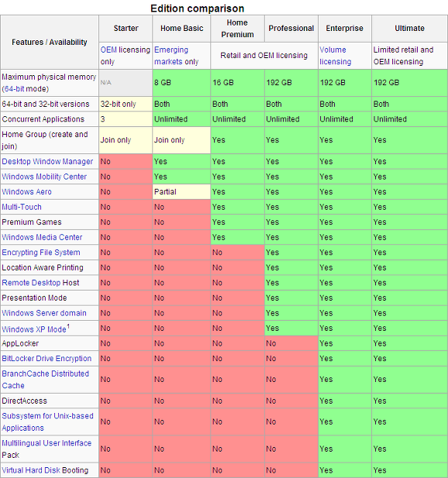Select the 8 GB memory cell
This screenshot has width=448, height=478.
coord(181,83)
